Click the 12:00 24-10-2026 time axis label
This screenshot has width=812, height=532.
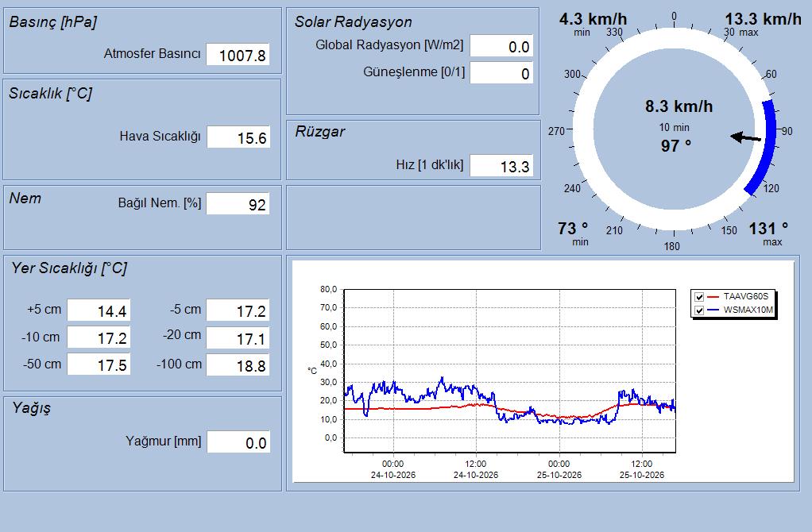point(475,469)
